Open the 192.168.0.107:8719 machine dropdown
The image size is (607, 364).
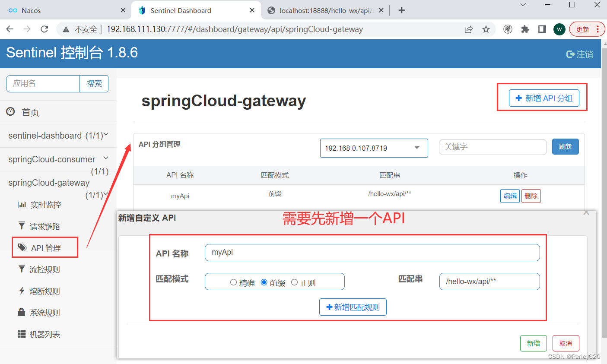374,148
